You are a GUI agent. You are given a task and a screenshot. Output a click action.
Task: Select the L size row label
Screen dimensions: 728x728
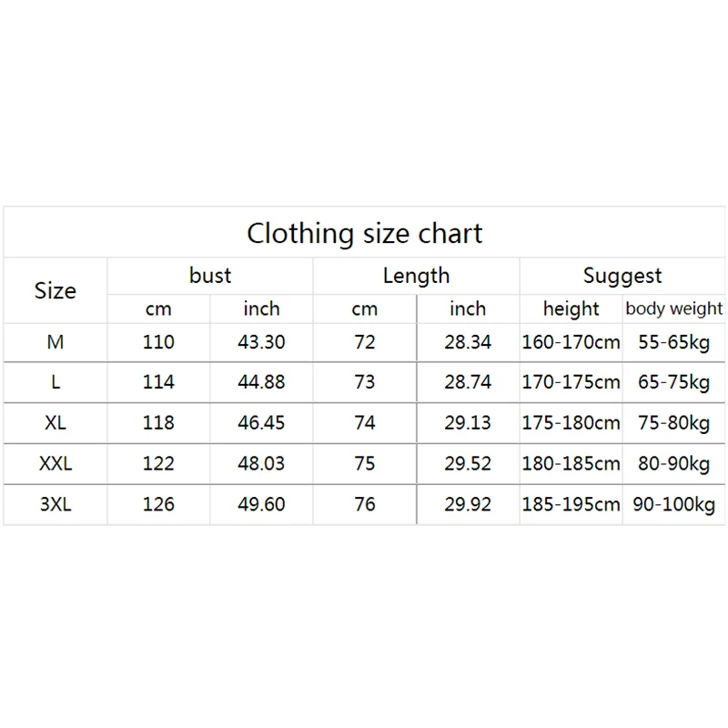click(x=56, y=382)
